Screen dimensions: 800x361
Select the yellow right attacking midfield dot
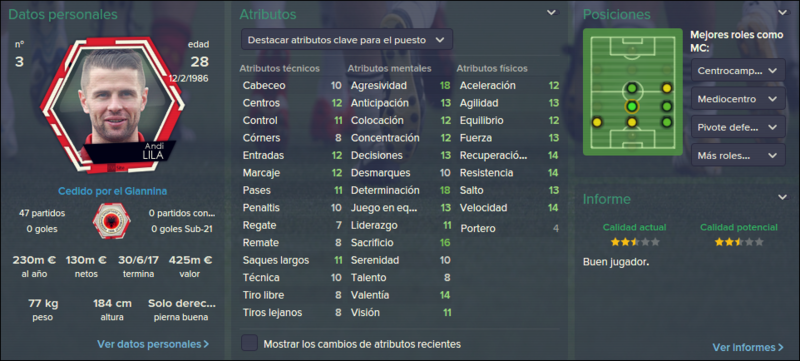click(x=666, y=88)
